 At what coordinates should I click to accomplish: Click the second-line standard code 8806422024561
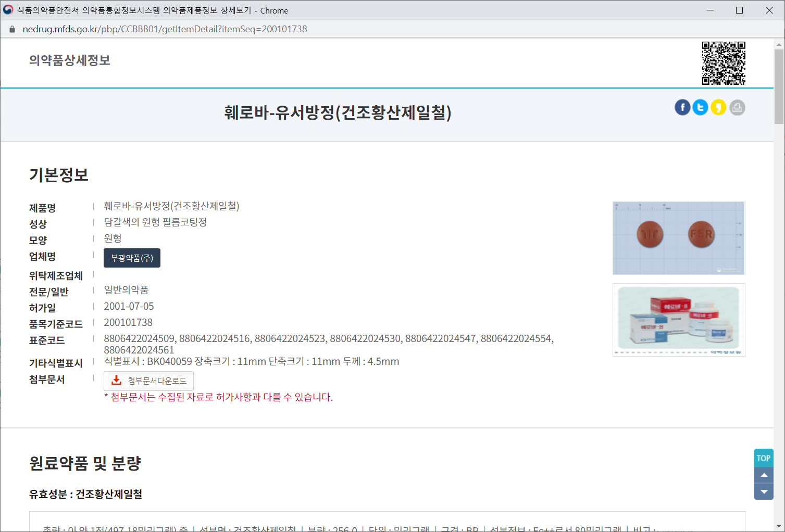coord(139,350)
